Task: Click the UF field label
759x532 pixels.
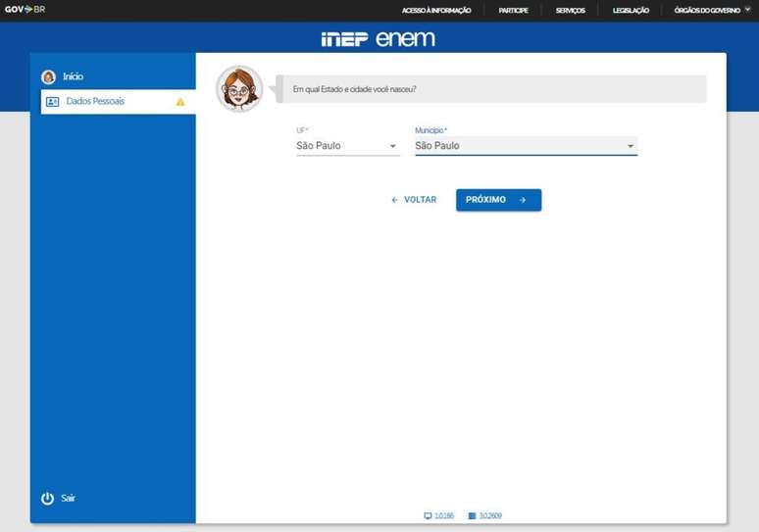Action: pos(302,130)
